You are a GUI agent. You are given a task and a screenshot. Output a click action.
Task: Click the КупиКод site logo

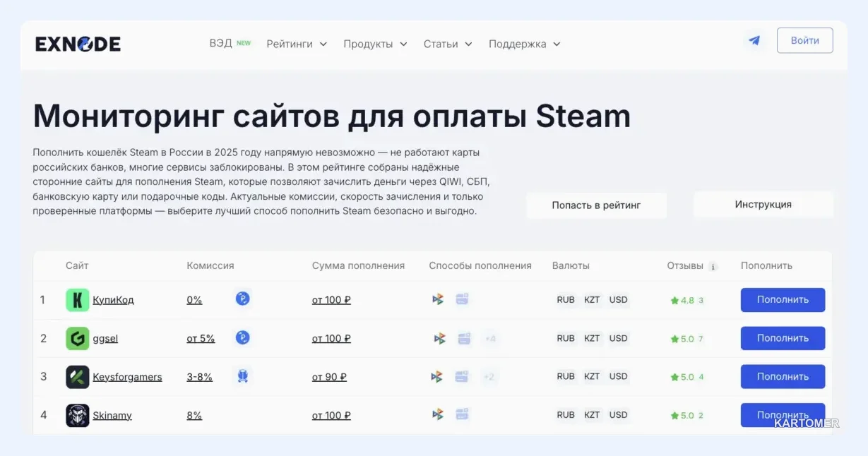tap(78, 300)
